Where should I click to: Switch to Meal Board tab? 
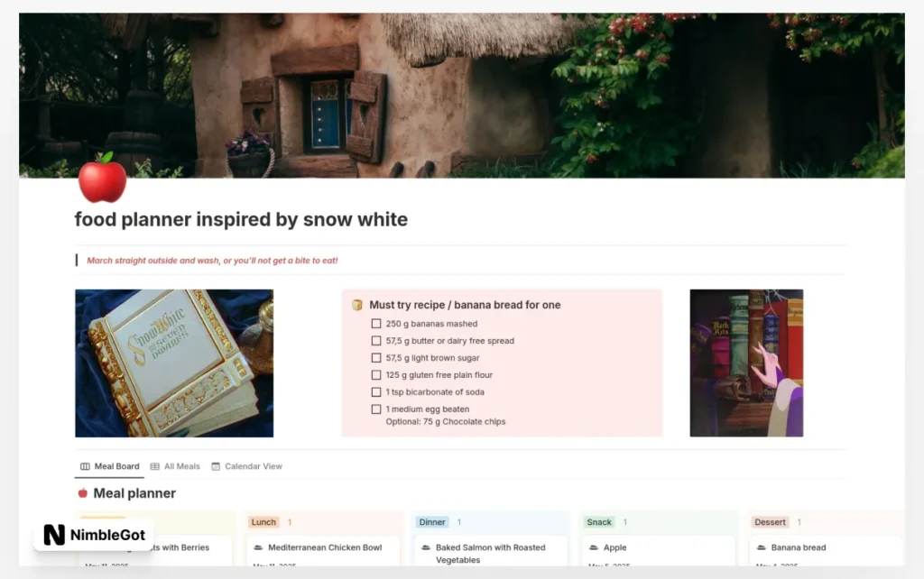[109, 466]
